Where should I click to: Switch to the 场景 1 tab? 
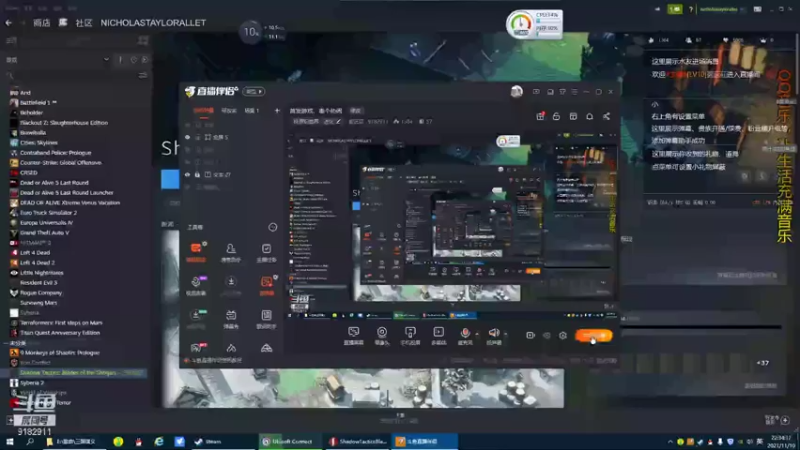point(252,111)
